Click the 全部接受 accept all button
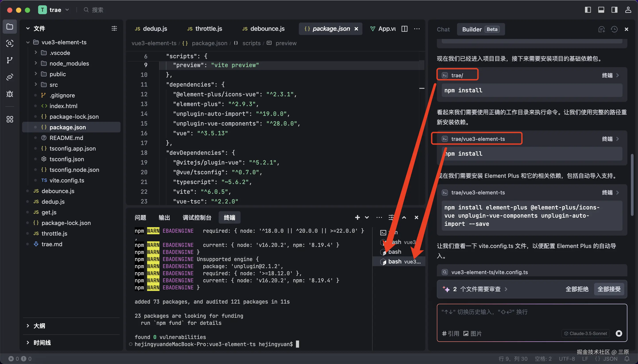 coord(609,289)
